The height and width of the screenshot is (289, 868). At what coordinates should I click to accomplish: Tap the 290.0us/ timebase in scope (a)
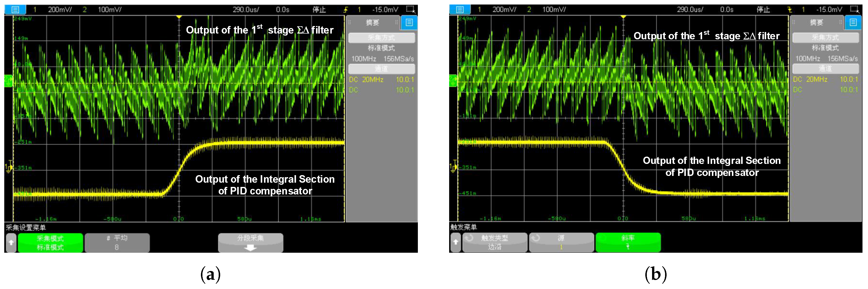(x=246, y=10)
